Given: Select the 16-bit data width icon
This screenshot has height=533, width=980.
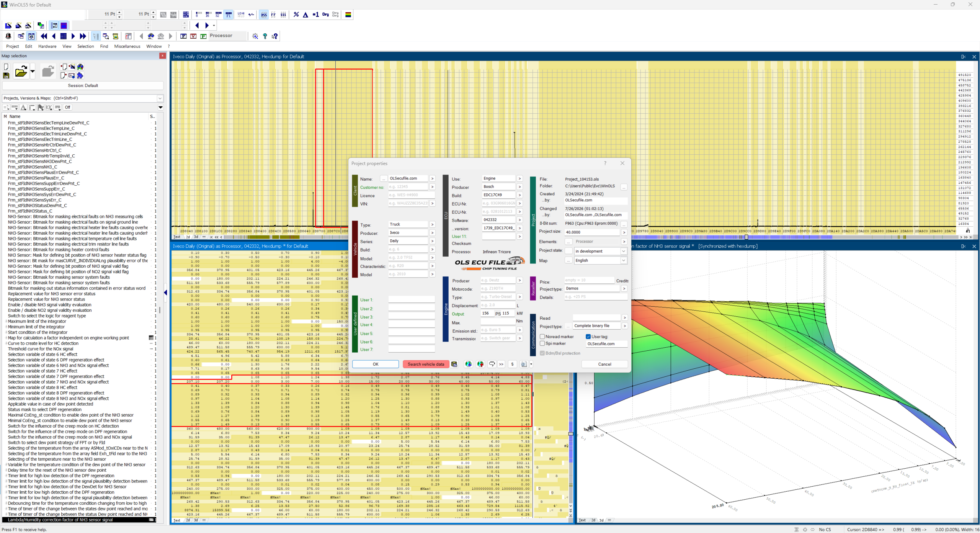Looking at the screenshot, I should (x=208, y=15).
